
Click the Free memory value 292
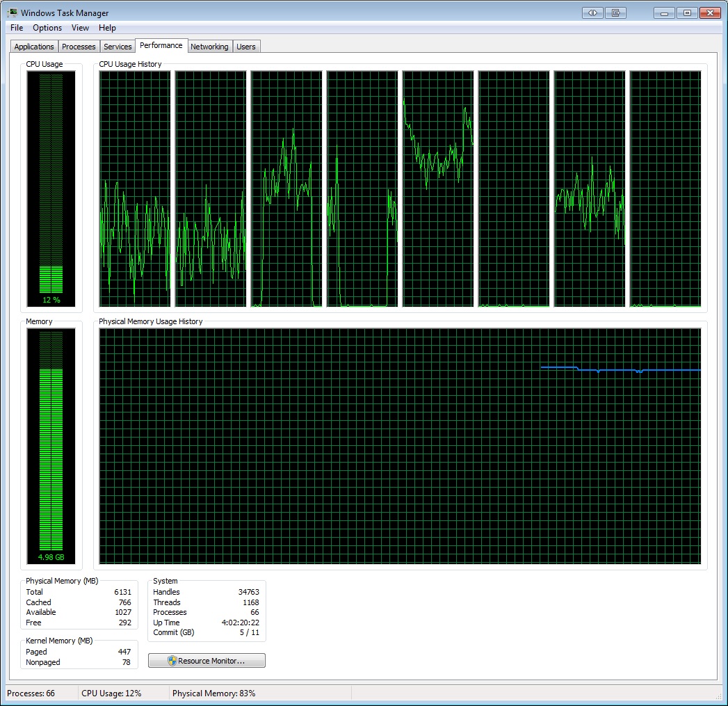125,623
